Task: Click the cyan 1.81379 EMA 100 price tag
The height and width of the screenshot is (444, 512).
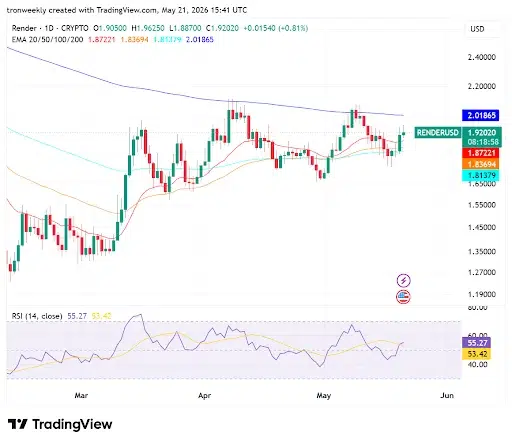Action: coord(480,175)
